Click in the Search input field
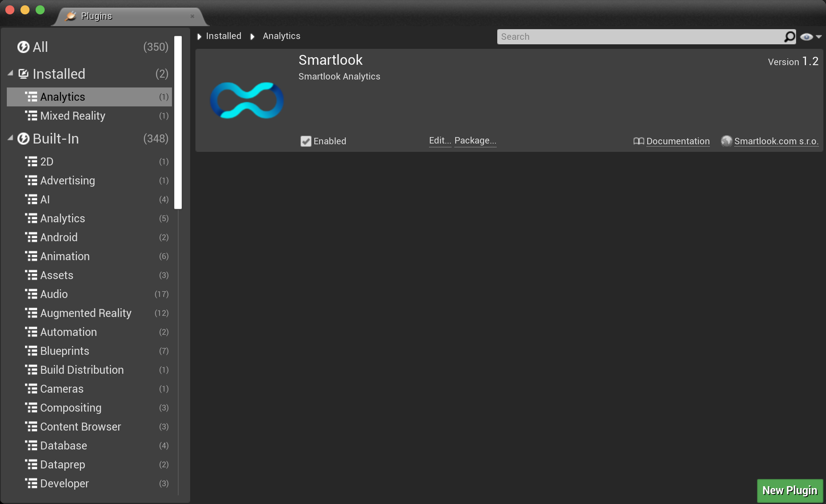The width and height of the screenshot is (826, 504). pyautogui.click(x=640, y=37)
